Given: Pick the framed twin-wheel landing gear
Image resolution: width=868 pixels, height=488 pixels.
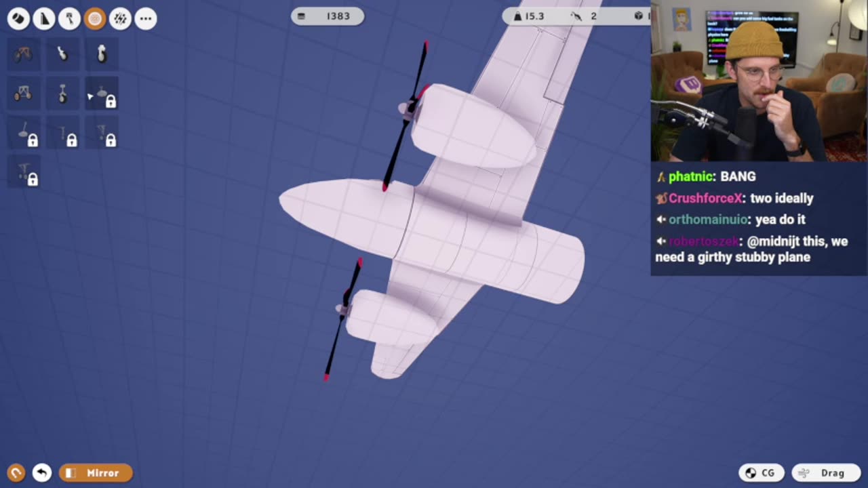Looking at the screenshot, I should [x=24, y=93].
